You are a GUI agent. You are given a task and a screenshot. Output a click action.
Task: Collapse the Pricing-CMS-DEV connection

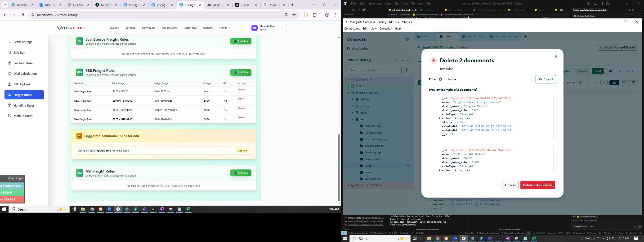tap(348, 93)
